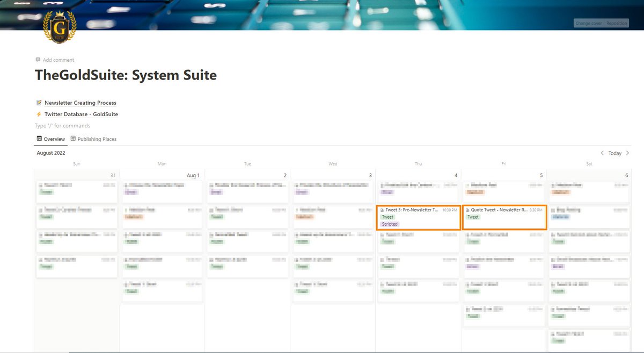Screen dimensions: 644x353
Task: Open the Twitter Database - GoldSuite link
Action: pos(81,114)
